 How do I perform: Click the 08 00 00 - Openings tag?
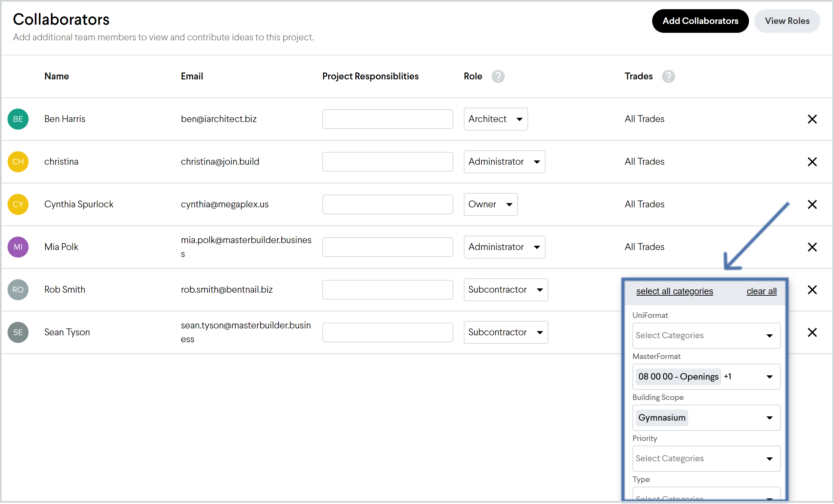(x=678, y=377)
